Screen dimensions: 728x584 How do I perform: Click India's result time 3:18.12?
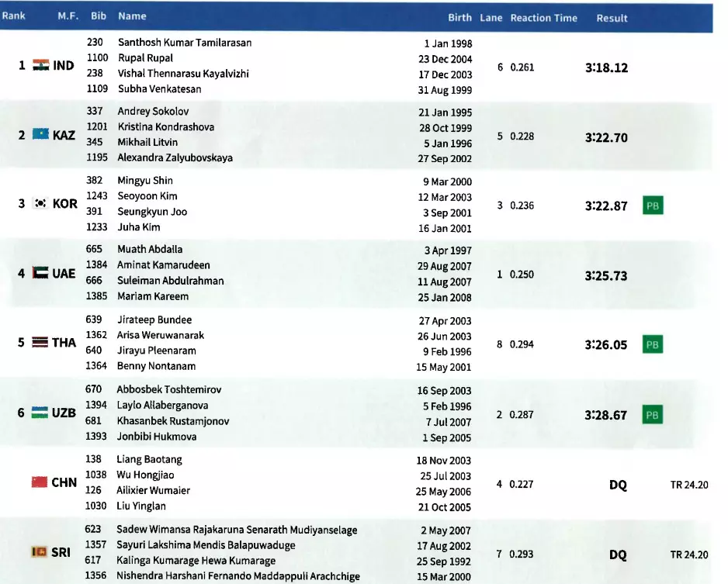tap(606, 68)
